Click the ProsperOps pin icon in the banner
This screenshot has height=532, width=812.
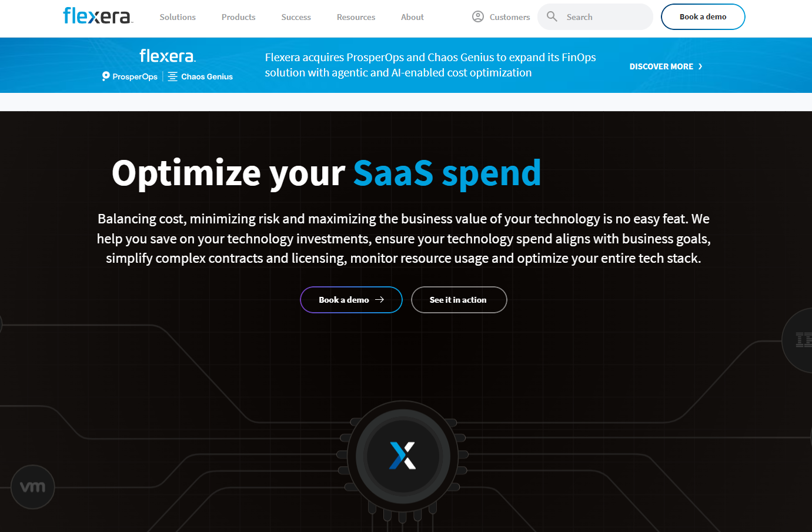[105, 76]
